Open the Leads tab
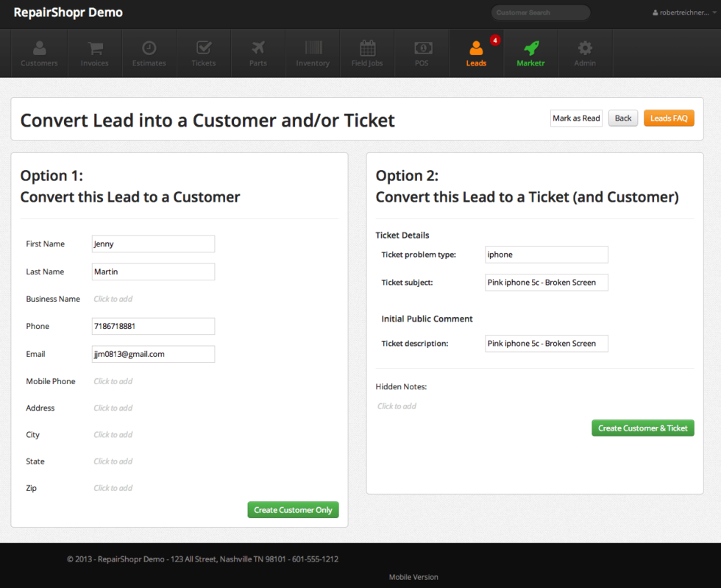The width and height of the screenshot is (721, 588). [x=476, y=53]
